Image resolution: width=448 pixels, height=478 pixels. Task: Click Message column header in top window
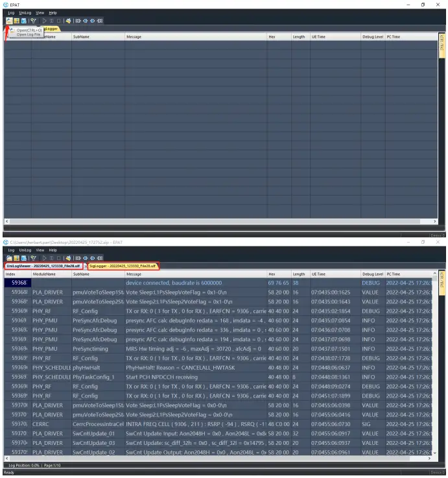(196, 37)
